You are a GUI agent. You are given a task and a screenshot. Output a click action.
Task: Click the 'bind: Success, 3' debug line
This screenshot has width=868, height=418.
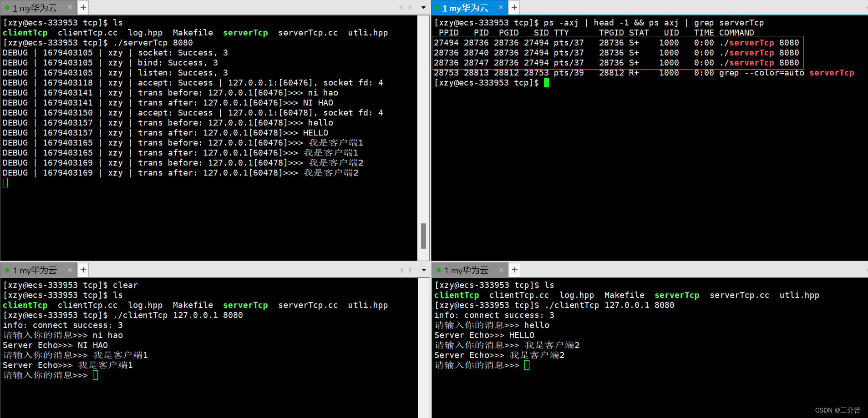pos(111,63)
